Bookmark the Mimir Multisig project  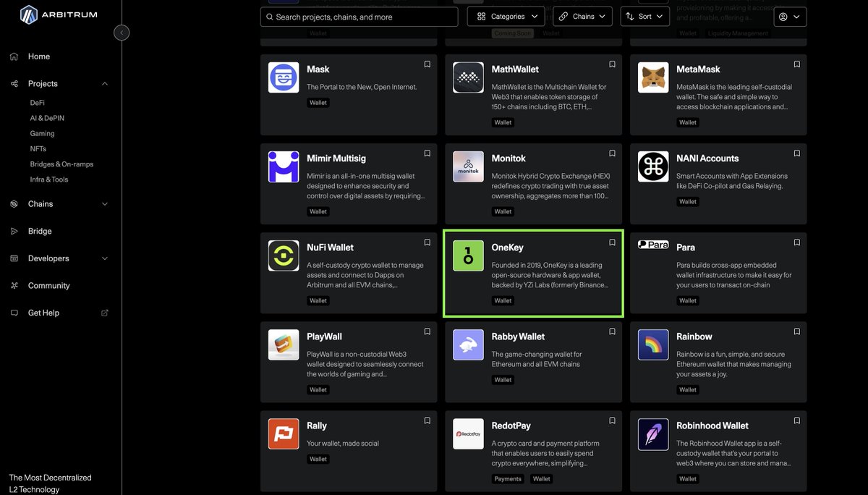click(427, 153)
